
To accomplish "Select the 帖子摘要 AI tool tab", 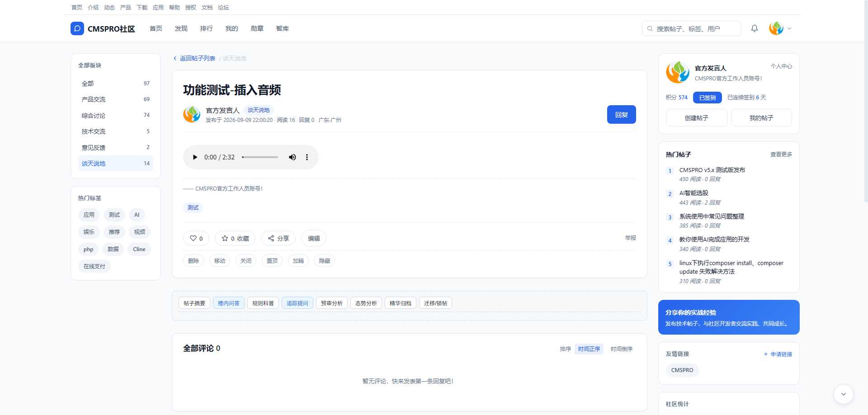I will [194, 303].
